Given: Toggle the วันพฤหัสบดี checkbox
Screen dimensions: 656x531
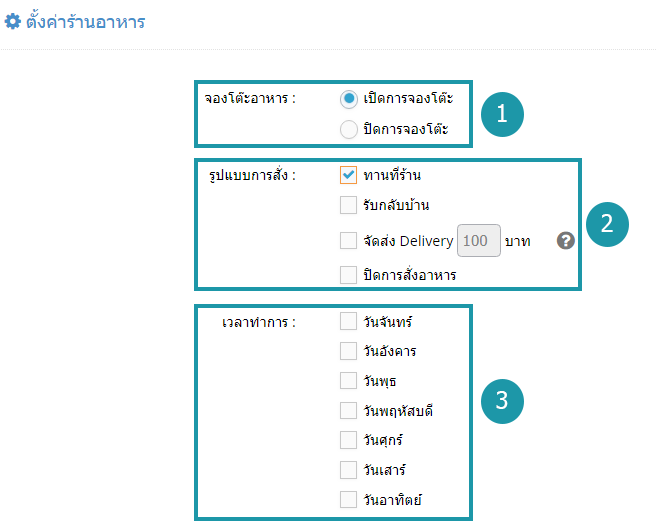Looking at the screenshot, I should 348,410.
